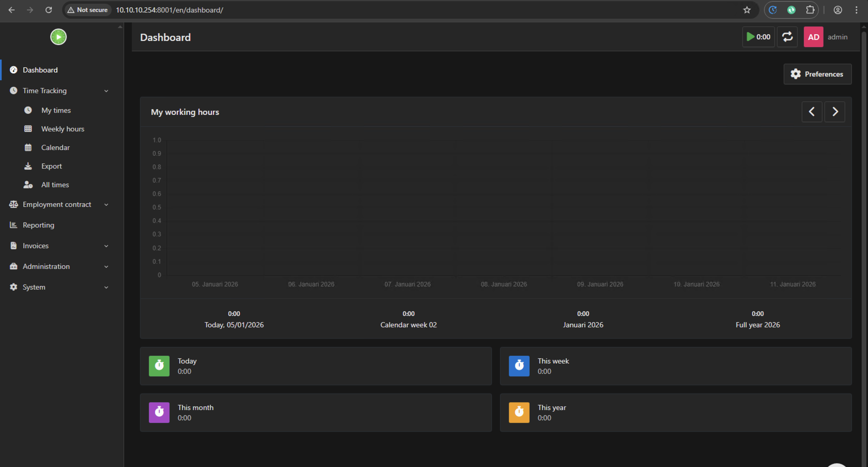Click the '07. Januari 2026' chart axis label
868x467 pixels.
pyautogui.click(x=408, y=284)
